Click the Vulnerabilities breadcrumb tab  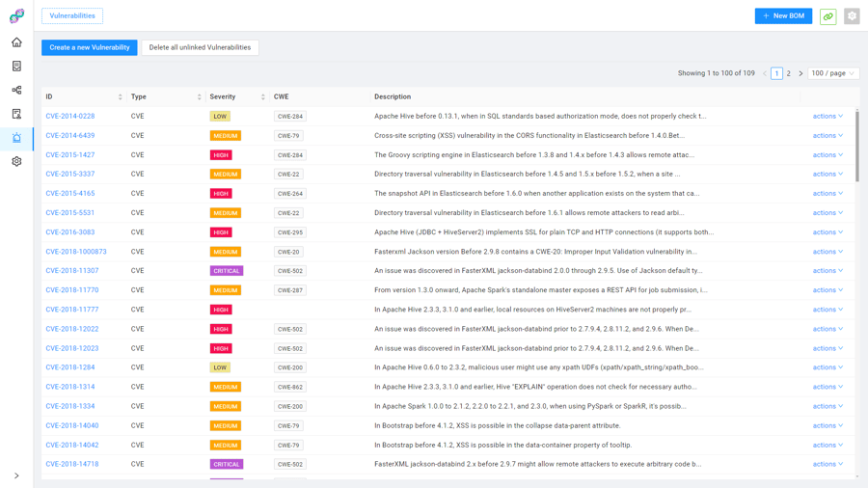tap(72, 16)
